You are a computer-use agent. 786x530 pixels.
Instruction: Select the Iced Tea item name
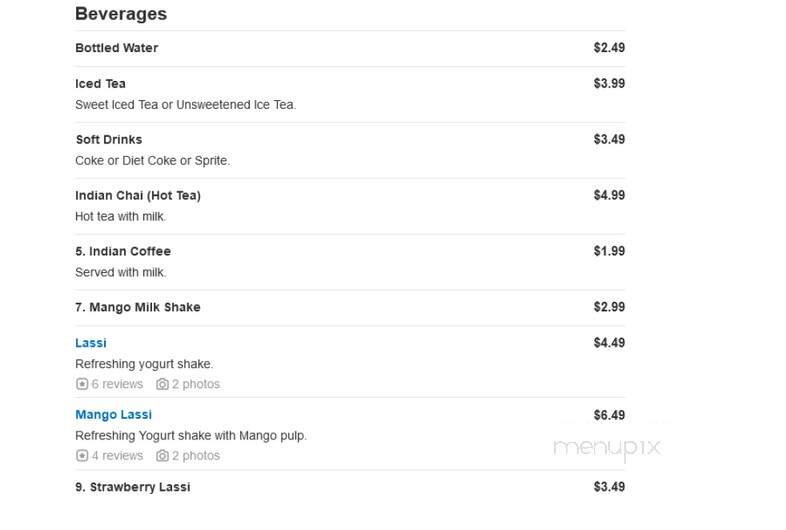point(100,84)
